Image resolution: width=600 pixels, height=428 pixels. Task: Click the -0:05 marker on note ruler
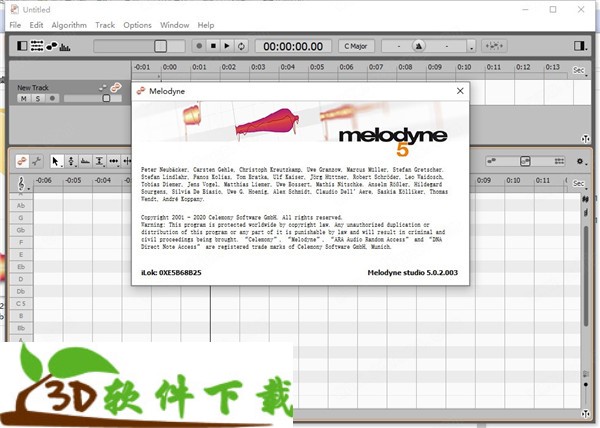(73, 180)
